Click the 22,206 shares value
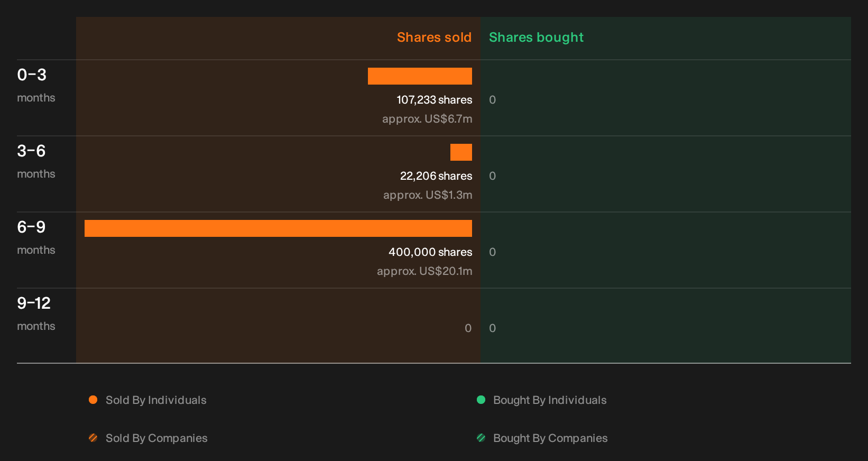Viewport: 868px width, 461px height. coord(436,176)
